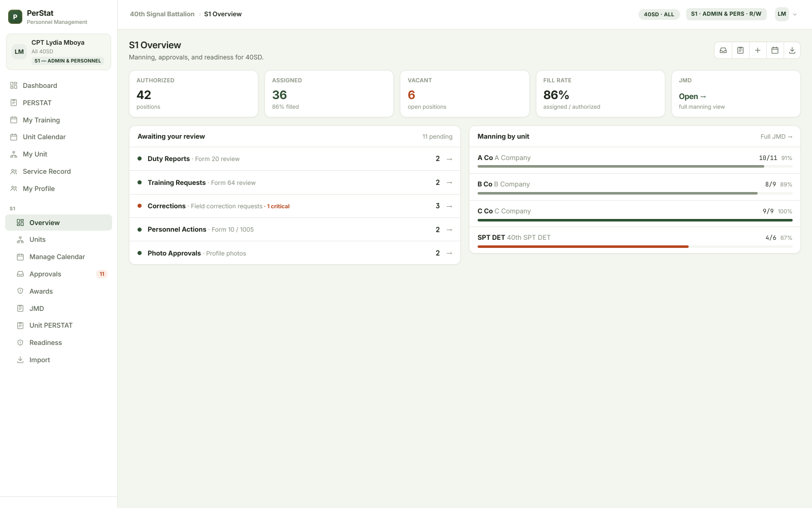The image size is (812, 508).
Task: Click the "11 pending" text
Action: [437, 137]
